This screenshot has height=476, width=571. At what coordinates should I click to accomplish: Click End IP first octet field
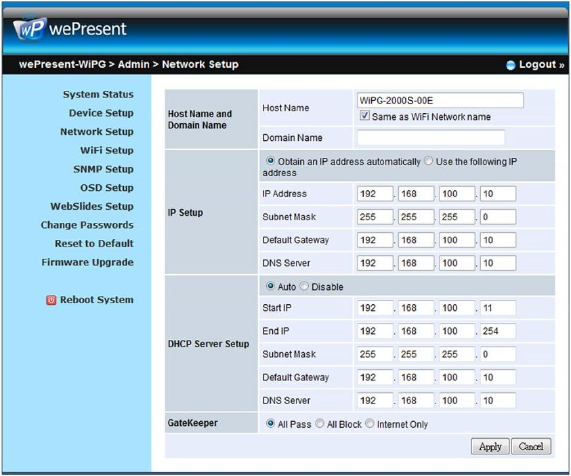click(x=375, y=331)
